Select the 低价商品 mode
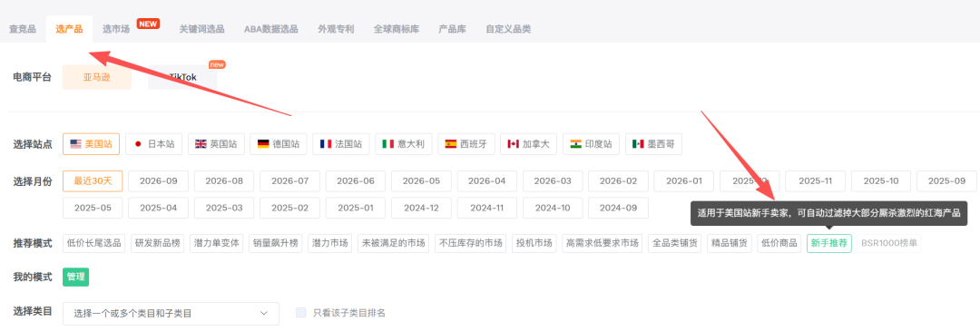The height and width of the screenshot is (331, 980). (x=779, y=243)
